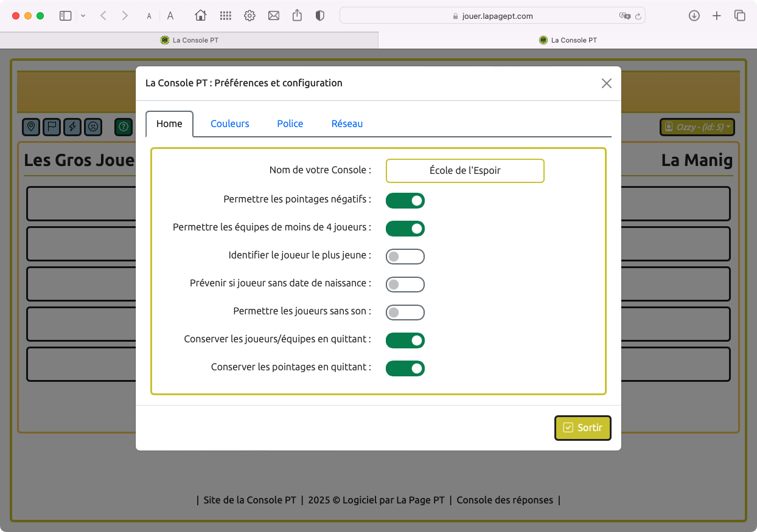Open the Réseau tab
Image resolution: width=757 pixels, height=532 pixels.
point(347,123)
